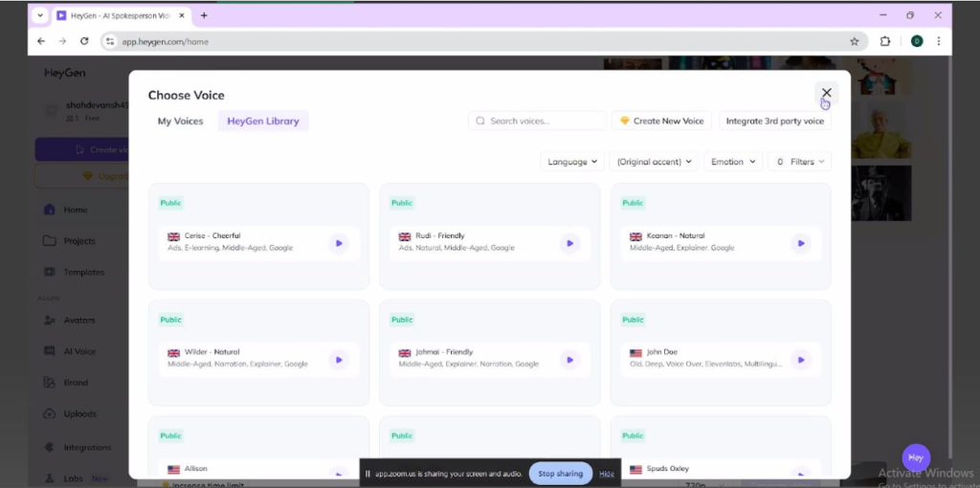Open the Language dropdown
The height and width of the screenshot is (488, 980).
573,162
